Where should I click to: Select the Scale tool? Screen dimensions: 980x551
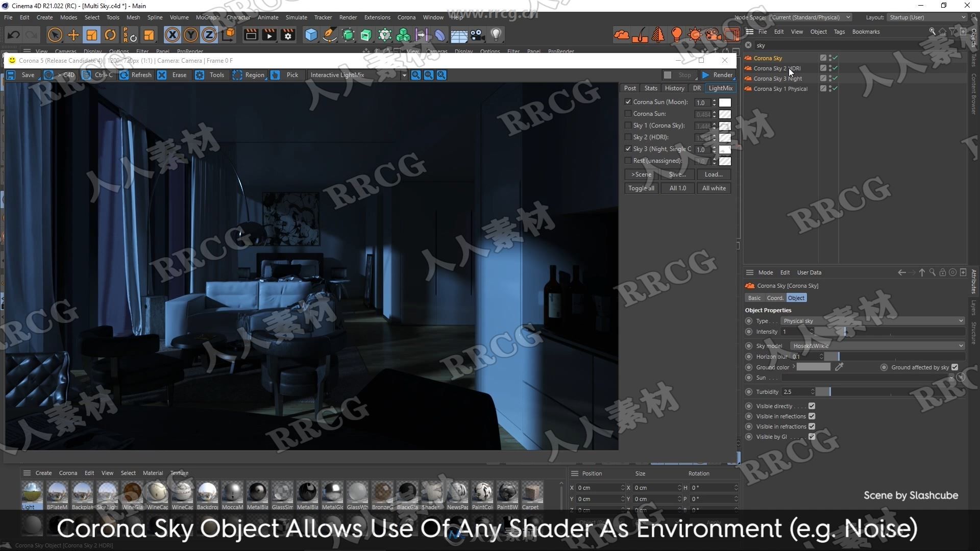click(x=92, y=35)
